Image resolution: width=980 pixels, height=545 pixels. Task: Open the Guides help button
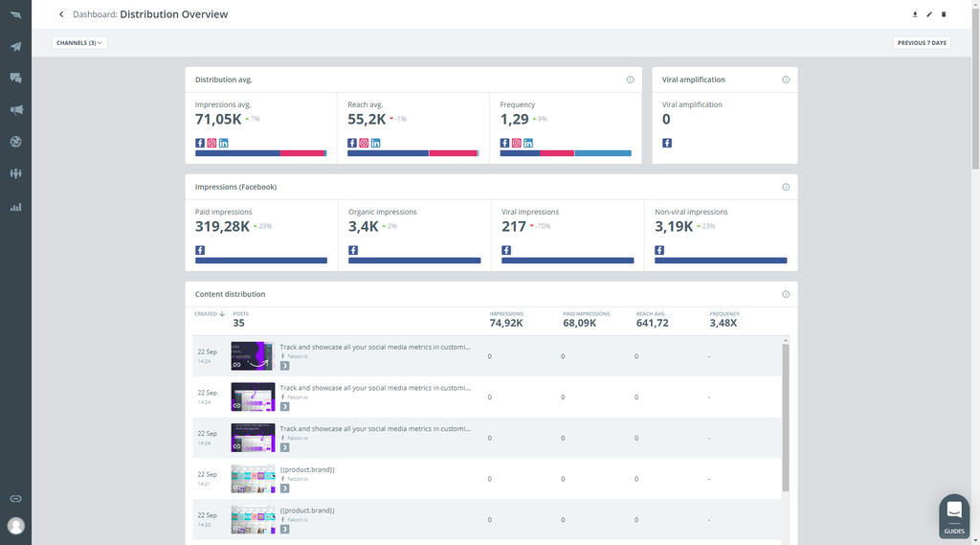click(953, 515)
